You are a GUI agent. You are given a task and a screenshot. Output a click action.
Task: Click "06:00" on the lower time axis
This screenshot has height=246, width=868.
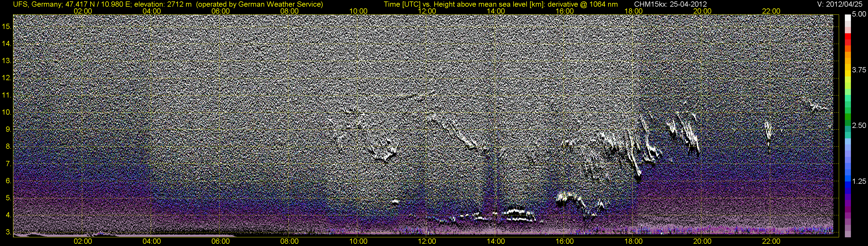click(220, 241)
